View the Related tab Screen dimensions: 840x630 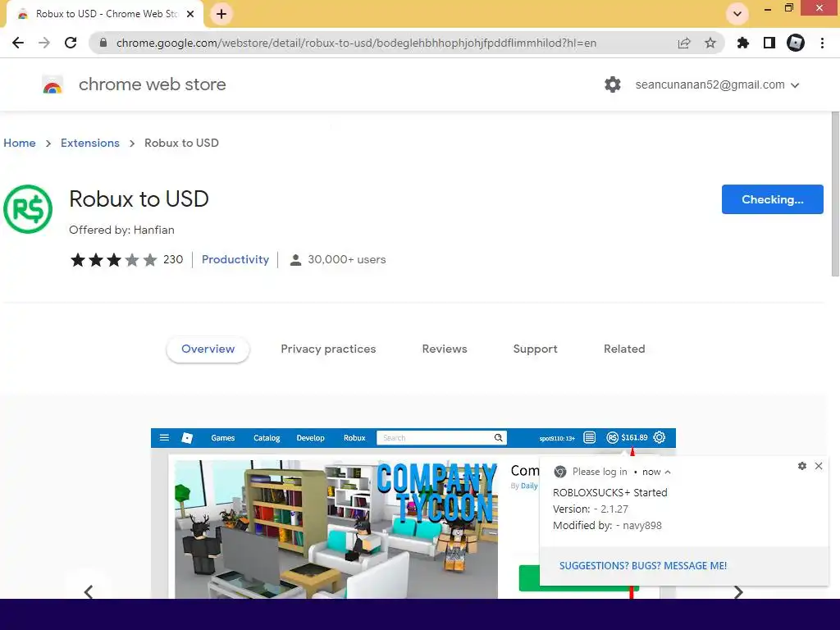pos(624,349)
